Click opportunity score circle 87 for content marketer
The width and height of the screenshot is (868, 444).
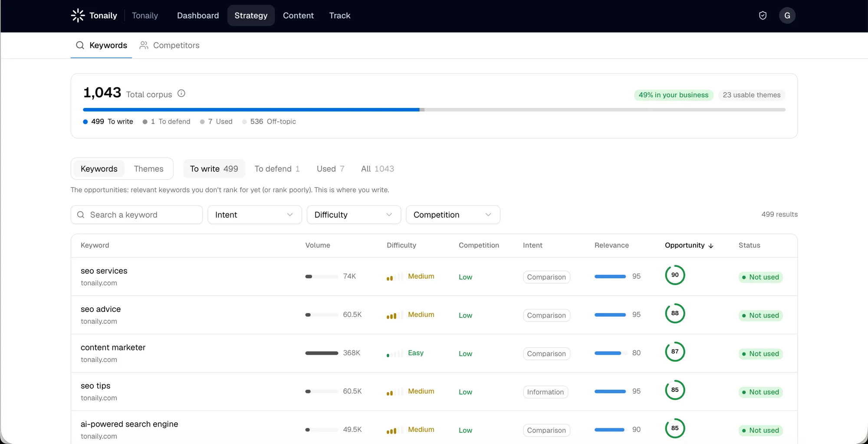675,352
